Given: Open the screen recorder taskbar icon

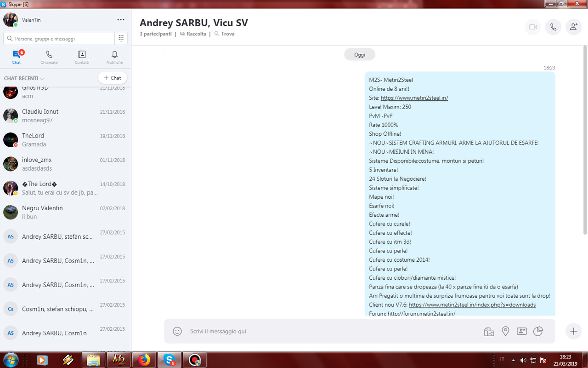Looking at the screenshot, I should 195,360.
